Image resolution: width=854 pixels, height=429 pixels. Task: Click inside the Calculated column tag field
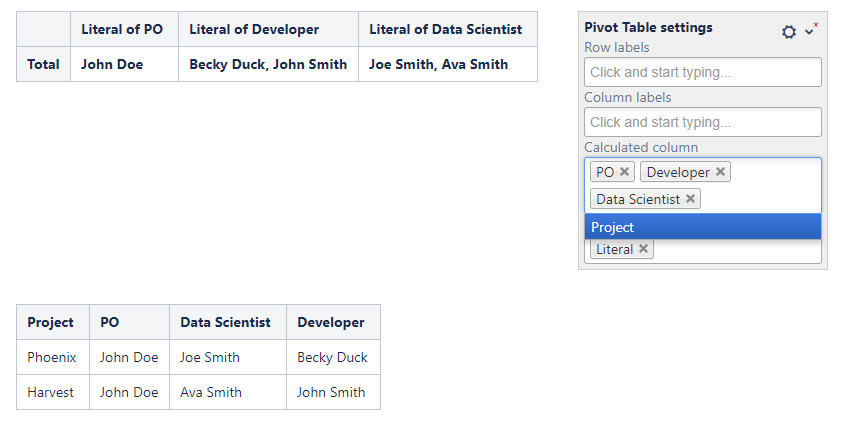coord(760,199)
